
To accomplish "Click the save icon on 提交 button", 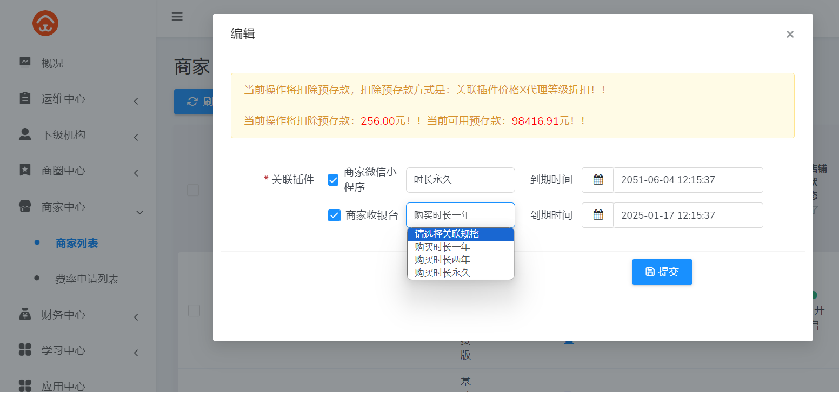I will [x=650, y=272].
